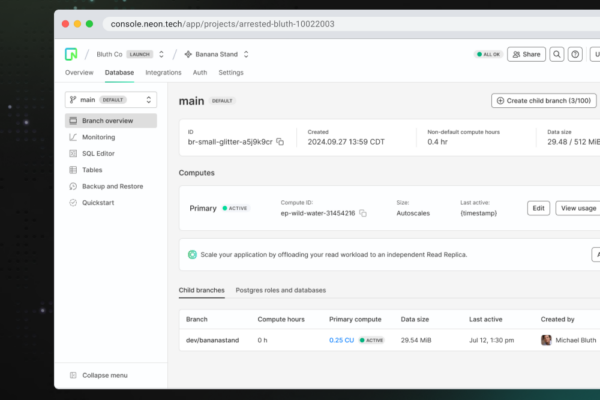This screenshot has height=400, width=600.
Task: Click the green Read Replica icon
Action: (192, 255)
